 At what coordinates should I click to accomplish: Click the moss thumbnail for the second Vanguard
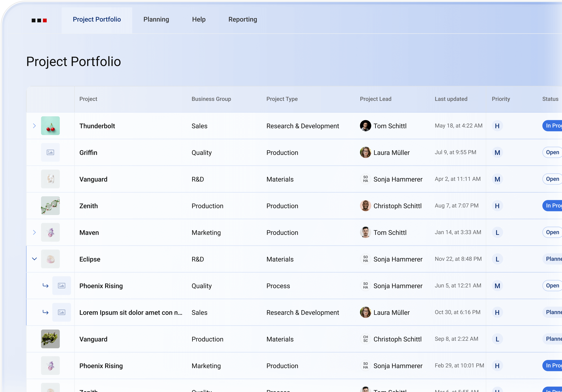coord(50,339)
